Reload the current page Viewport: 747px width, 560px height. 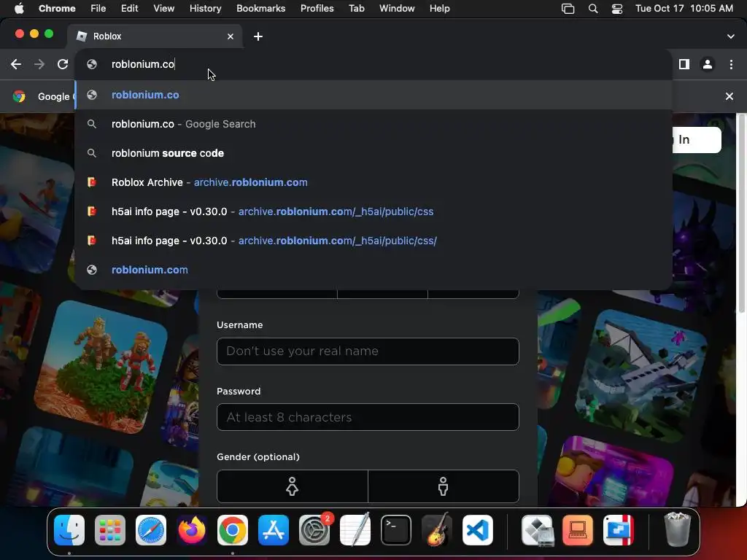coord(63,64)
